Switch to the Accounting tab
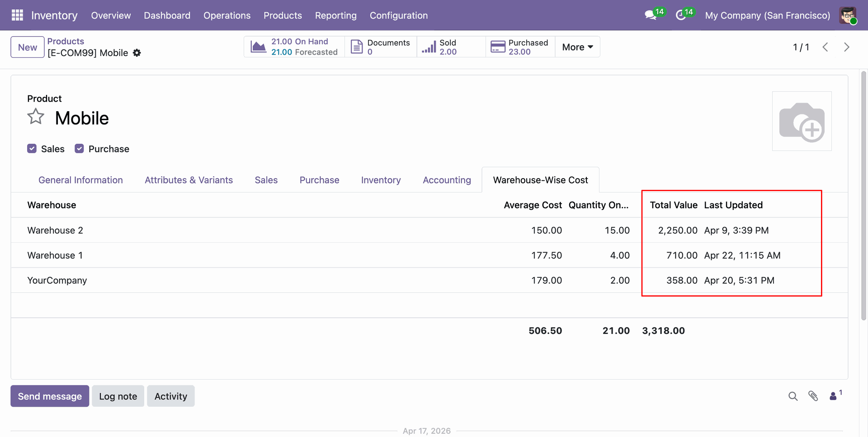 (447, 180)
